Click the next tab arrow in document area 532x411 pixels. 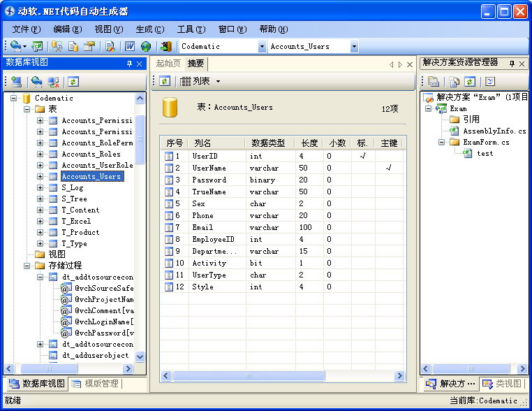(x=400, y=64)
